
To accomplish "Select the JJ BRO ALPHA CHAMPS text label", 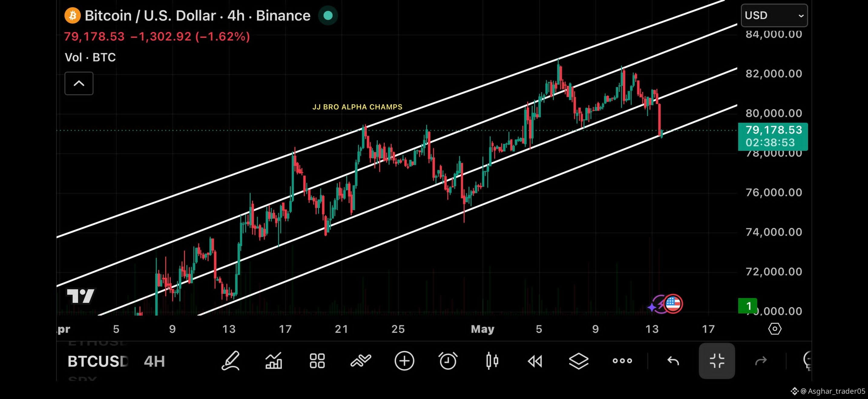I will click(357, 107).
